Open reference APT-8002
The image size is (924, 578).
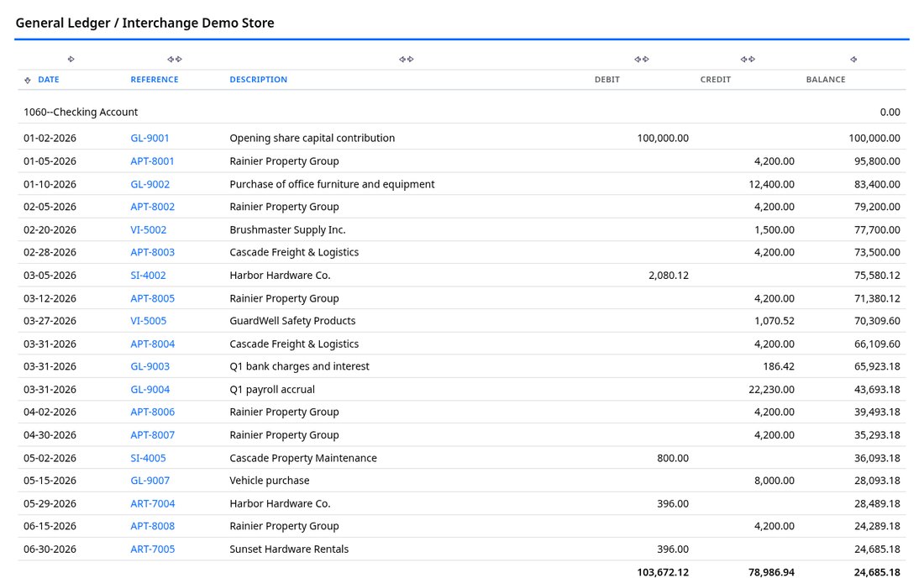tap(152, 206)
